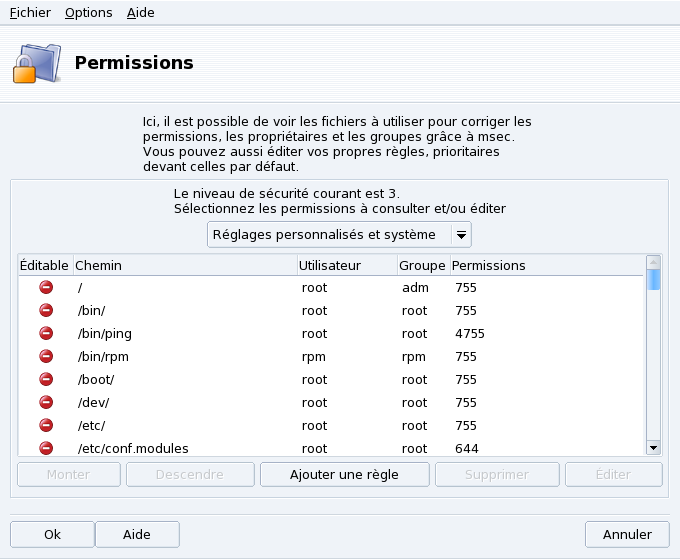Open the Réglages personnalisés et système dropdown
The height and width of the screenshot is (560, 680).
click(x=339, y=235)
